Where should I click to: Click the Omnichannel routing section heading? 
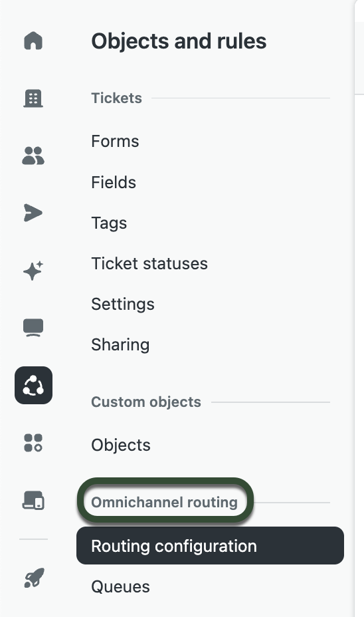point(164,502)
